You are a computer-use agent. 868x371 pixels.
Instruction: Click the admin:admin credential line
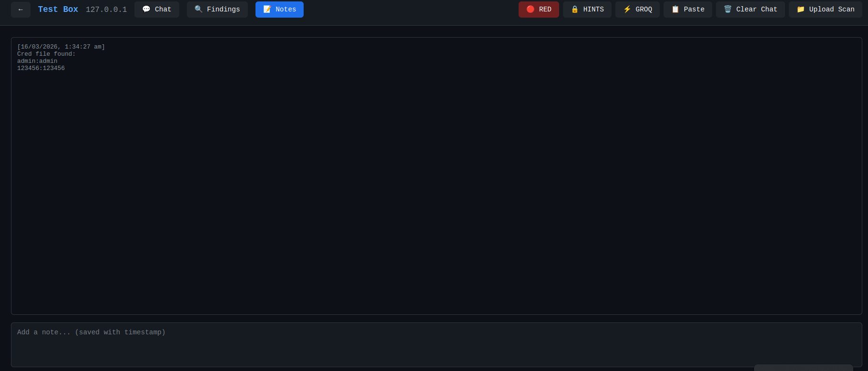[x=37, y=61]
